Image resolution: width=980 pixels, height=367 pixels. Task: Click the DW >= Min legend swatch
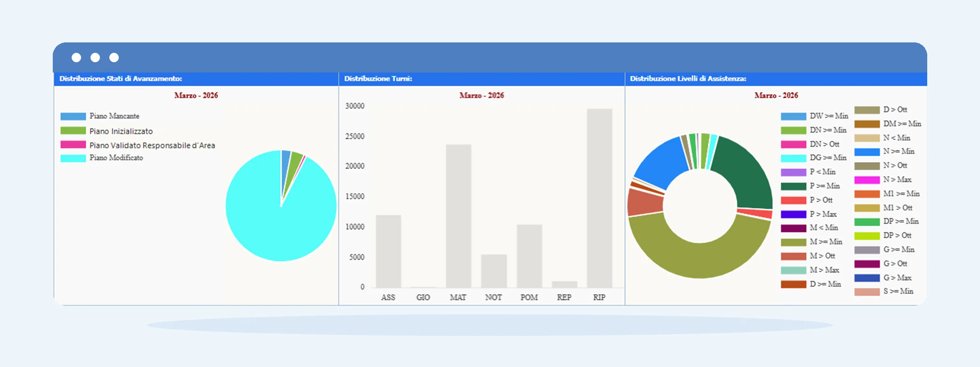coord(793,116)
